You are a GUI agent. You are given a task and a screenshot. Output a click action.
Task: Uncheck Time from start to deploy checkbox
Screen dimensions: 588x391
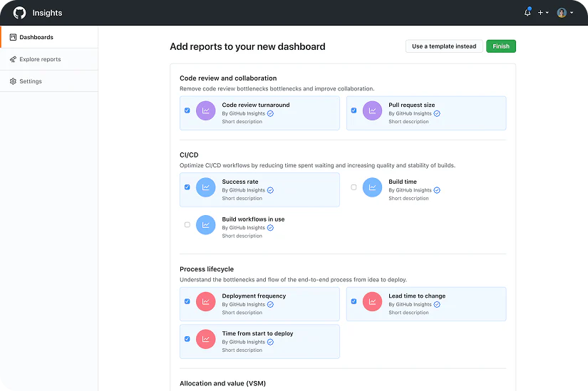(x=187, y=339)
